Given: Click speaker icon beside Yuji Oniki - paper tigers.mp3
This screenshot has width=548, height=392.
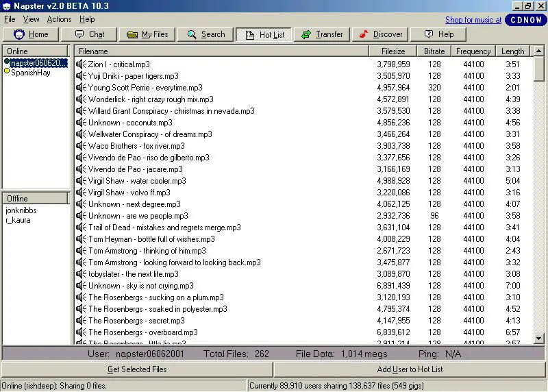Looking at the screenshot, I should pos(81,75).
